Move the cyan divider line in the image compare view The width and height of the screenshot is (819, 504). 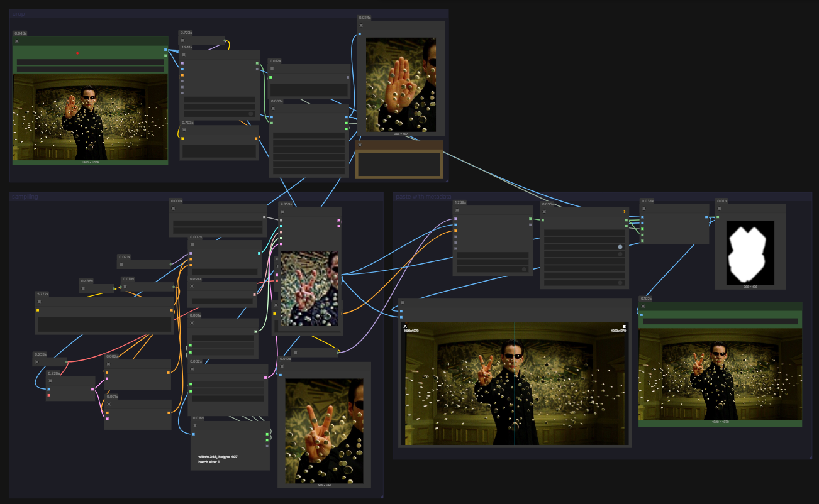(515, 383)
